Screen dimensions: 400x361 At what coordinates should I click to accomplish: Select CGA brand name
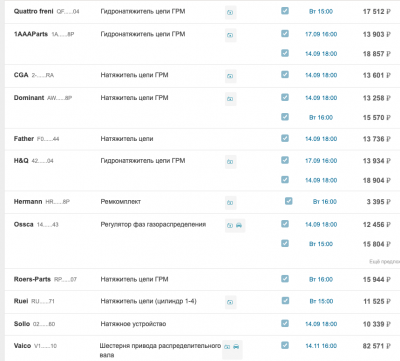(21, 75)
